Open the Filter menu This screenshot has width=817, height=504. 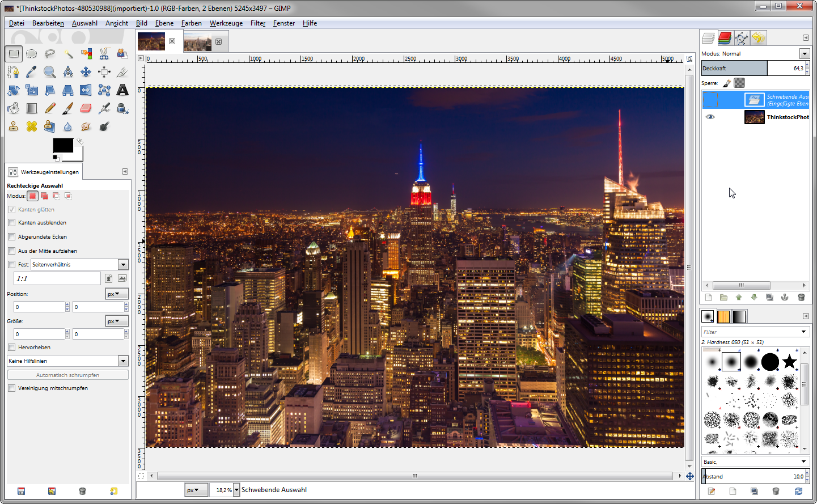[x=257, y=23]
